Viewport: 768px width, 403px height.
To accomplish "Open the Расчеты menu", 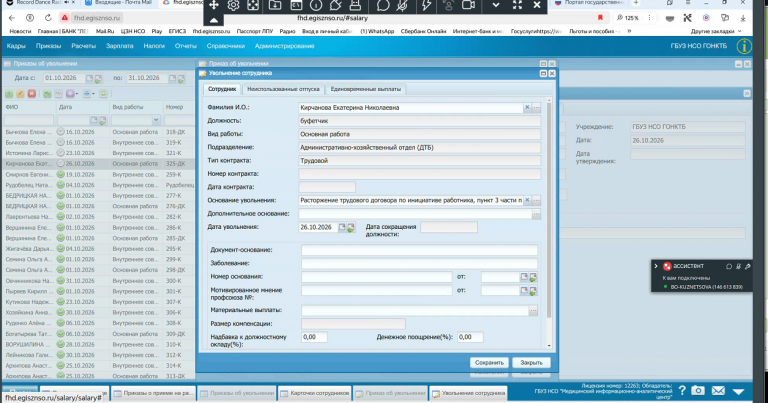I will click(x=83, y=46).
